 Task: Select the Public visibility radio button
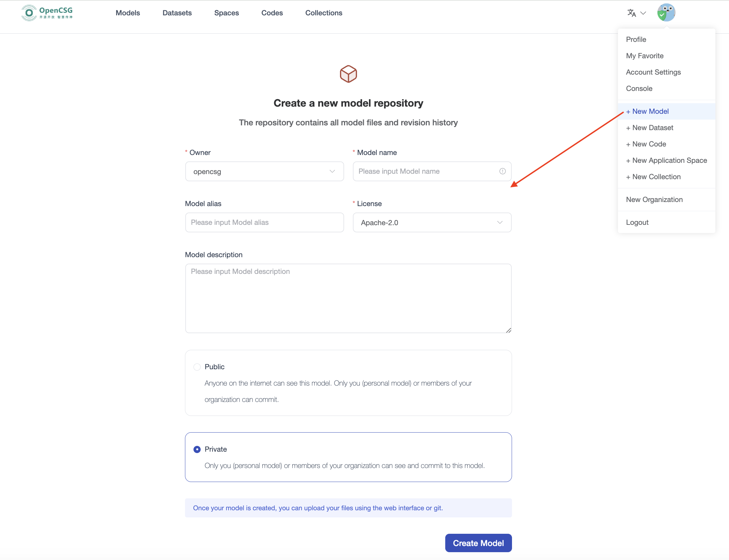coord(197,367)
